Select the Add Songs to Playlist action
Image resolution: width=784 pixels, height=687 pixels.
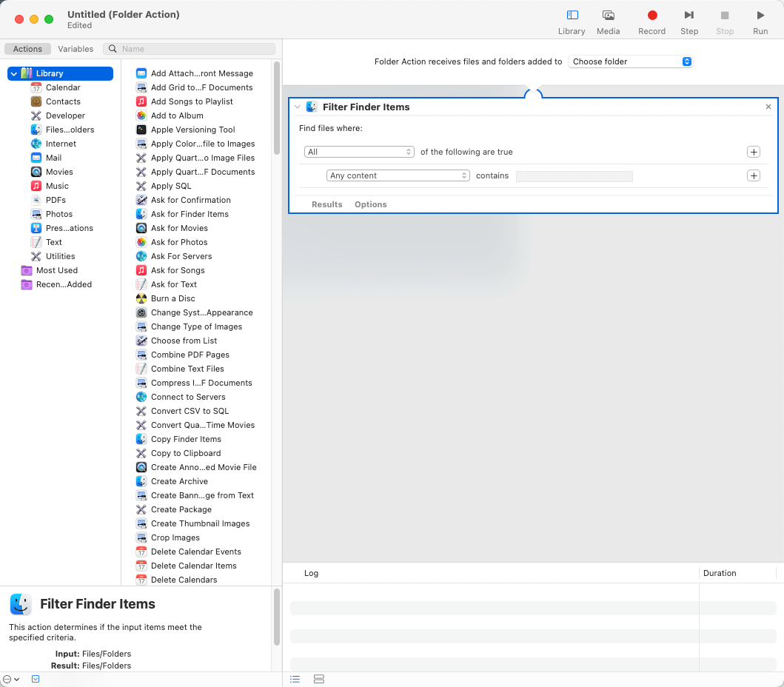click(x=184, y=101)
